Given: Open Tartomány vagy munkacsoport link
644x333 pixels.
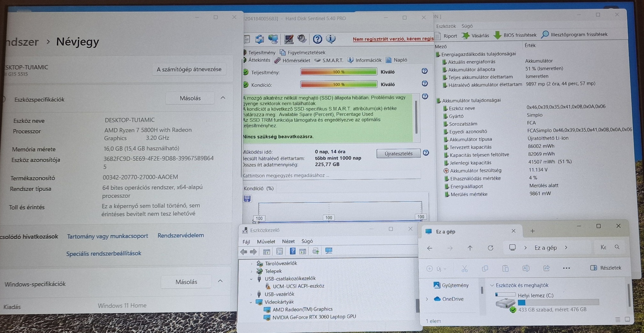Looking at the screenshot, I should click(107, 236).
